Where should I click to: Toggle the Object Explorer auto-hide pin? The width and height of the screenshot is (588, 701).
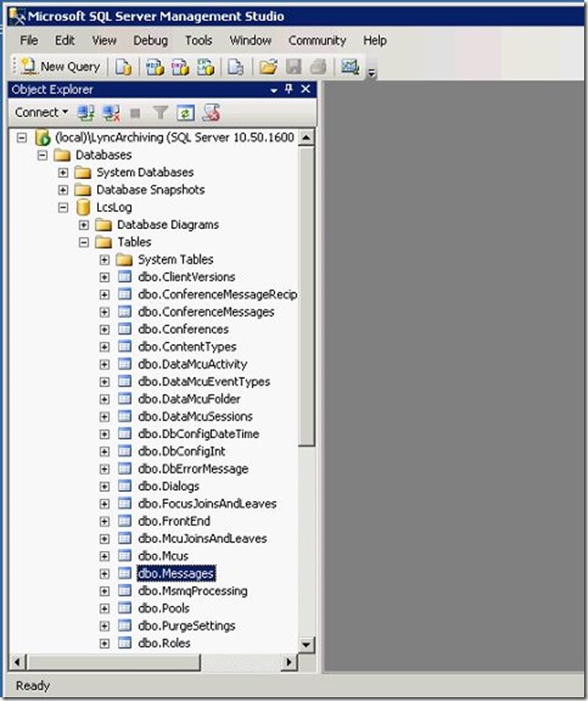click(x=289, y=90)
